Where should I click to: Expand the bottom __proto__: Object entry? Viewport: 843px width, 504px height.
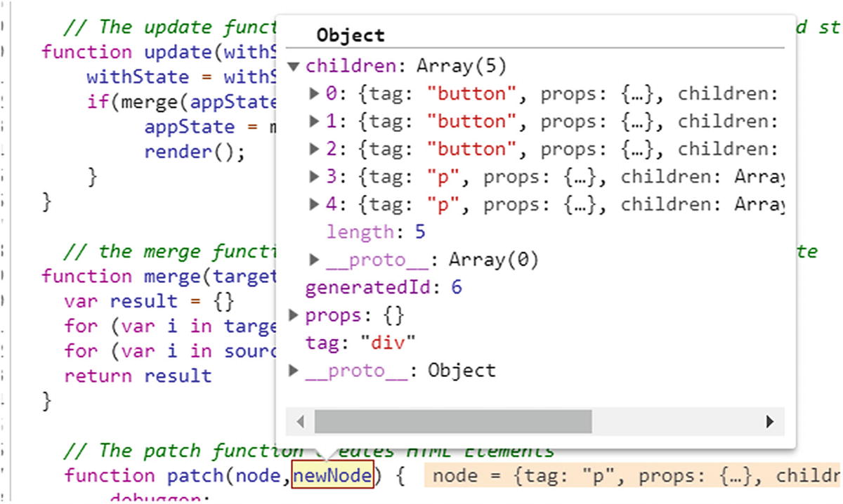click(294, 370)
